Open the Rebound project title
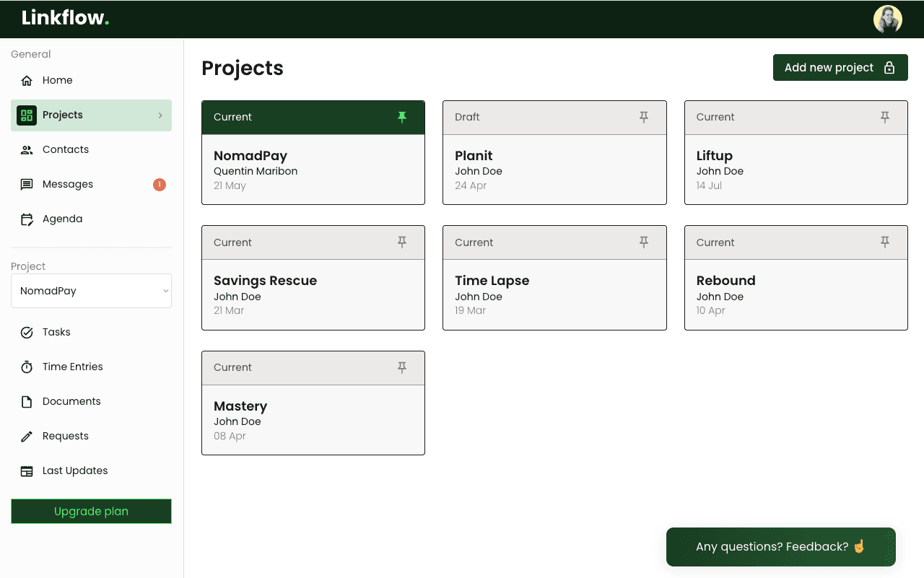Screen dimensions: 924x578 coord(725,281)
